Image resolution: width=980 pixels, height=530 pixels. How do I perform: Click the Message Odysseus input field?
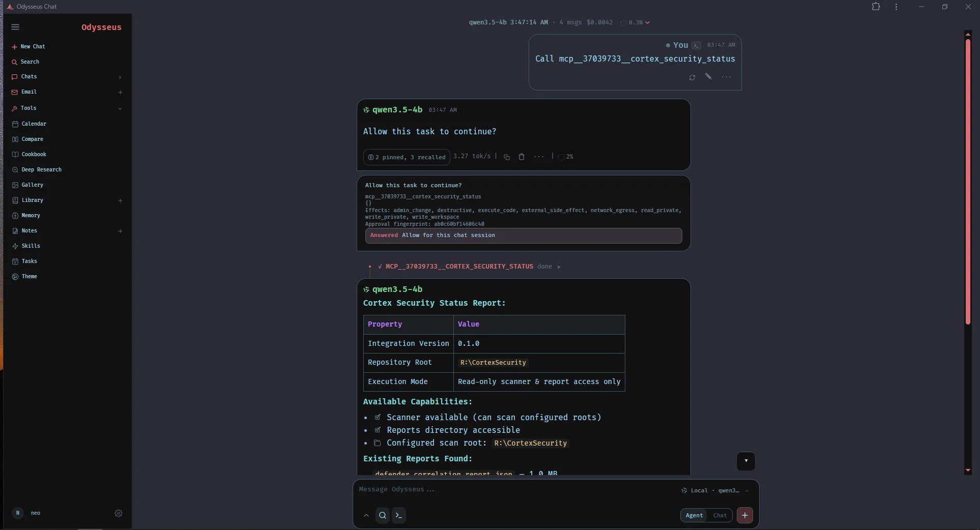point(514,489)
